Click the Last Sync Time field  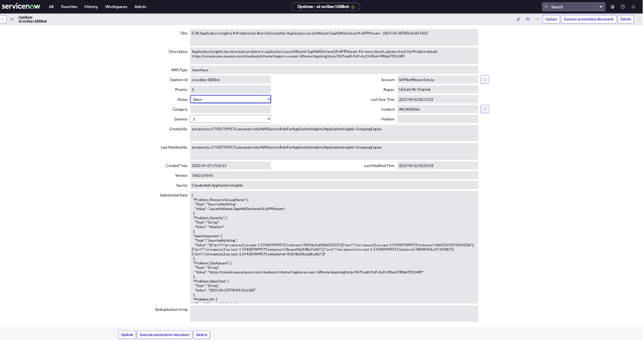438,99
